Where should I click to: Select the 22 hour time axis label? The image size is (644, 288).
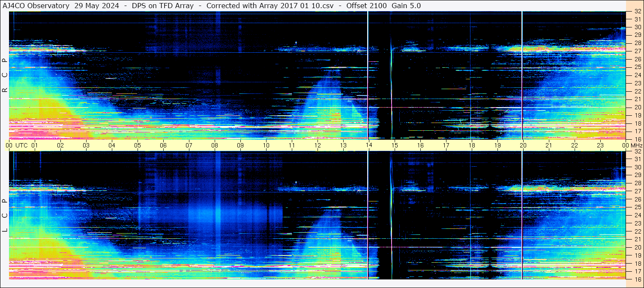point(575,145)
